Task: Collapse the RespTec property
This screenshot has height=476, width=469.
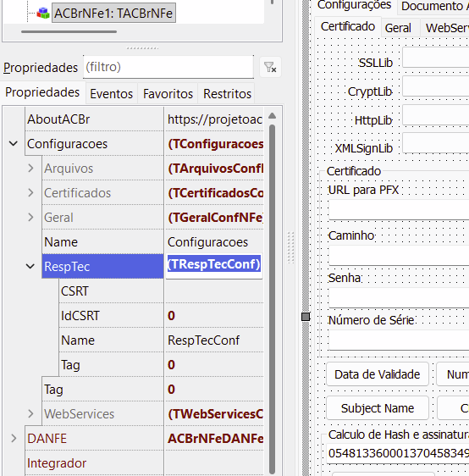Action: click(x=30, y=267)
